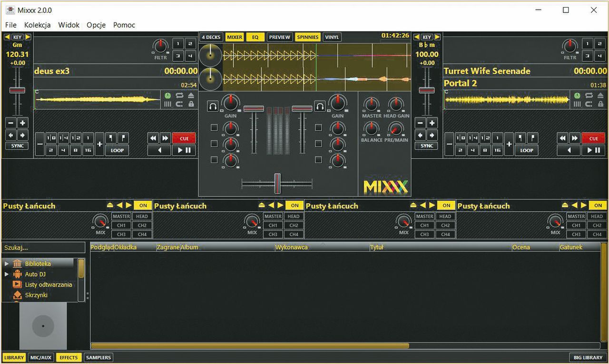609x364 pixels.
Task: Open the Opcje menu
Action: (x=96, y=25)
